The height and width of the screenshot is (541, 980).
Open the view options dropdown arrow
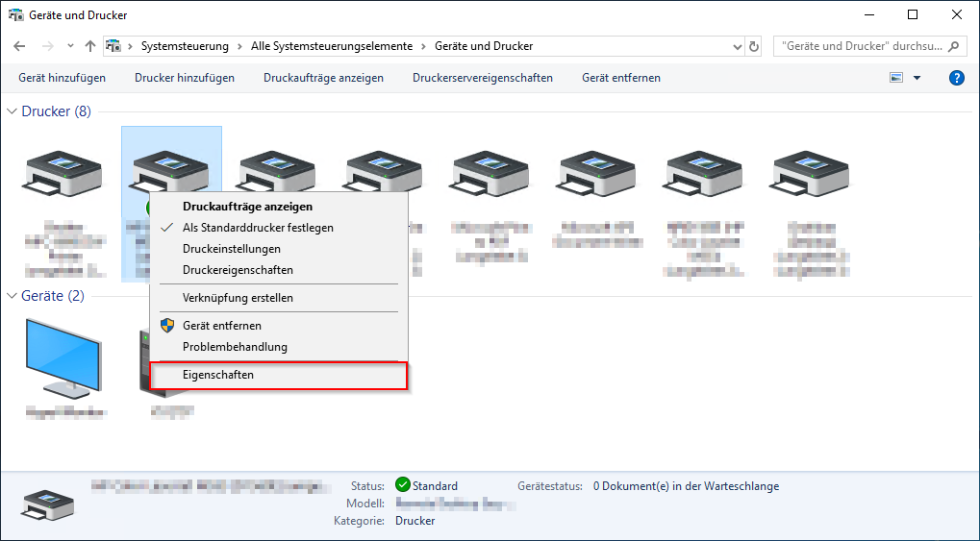coord(917,78)
